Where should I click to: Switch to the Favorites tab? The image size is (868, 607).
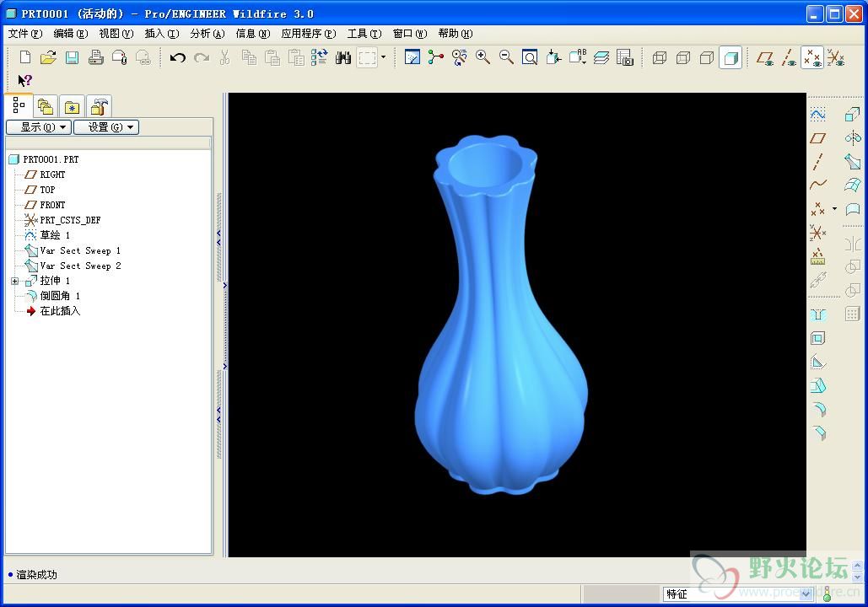72,106
